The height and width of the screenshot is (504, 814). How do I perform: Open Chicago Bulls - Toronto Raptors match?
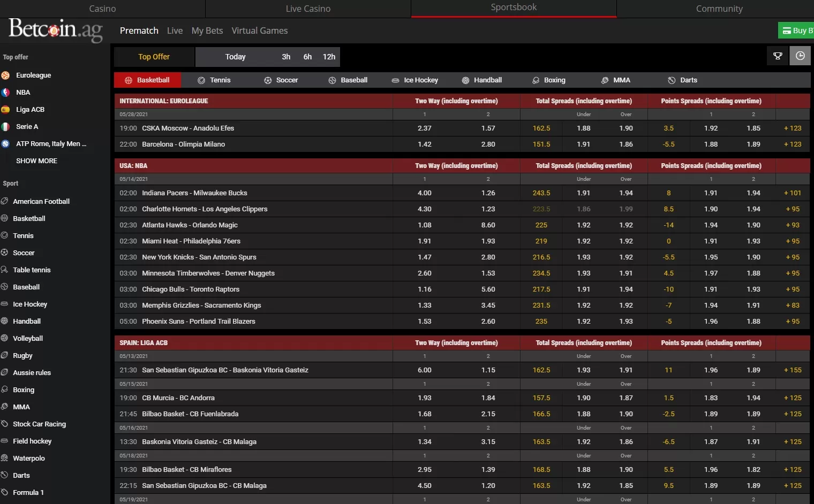191,289
